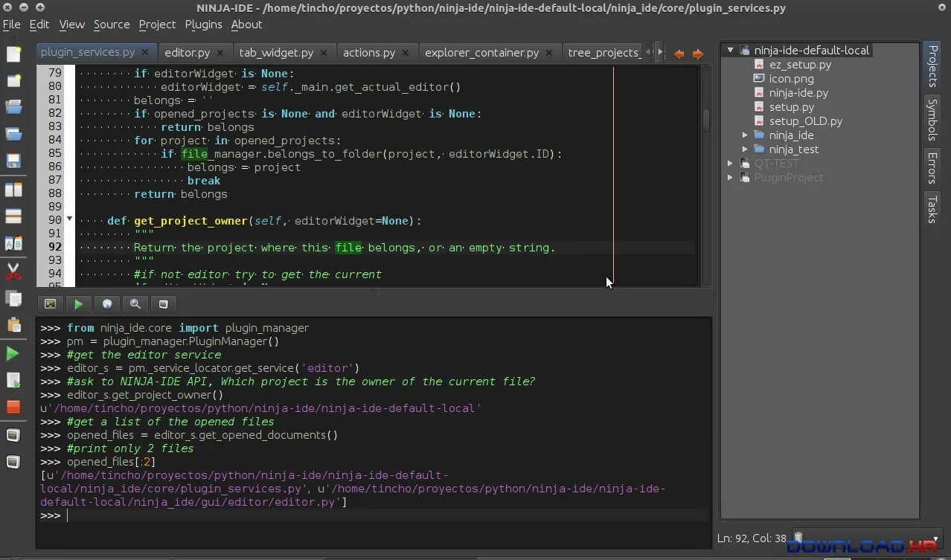Click the 'Ln: 92, Col: 38' status text

(x=752, y=538)
